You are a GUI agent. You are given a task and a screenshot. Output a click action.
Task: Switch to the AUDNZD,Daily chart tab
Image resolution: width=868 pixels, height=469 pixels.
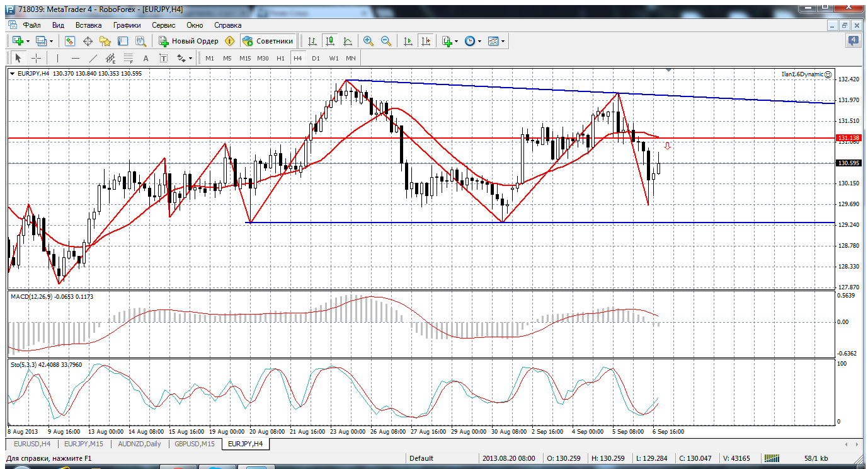point(139,444)
